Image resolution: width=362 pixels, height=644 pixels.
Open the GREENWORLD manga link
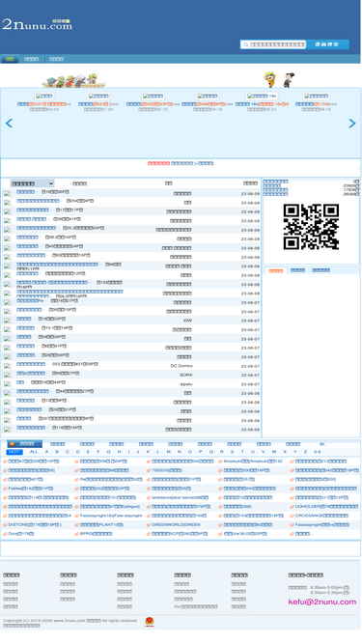[176, 525]
